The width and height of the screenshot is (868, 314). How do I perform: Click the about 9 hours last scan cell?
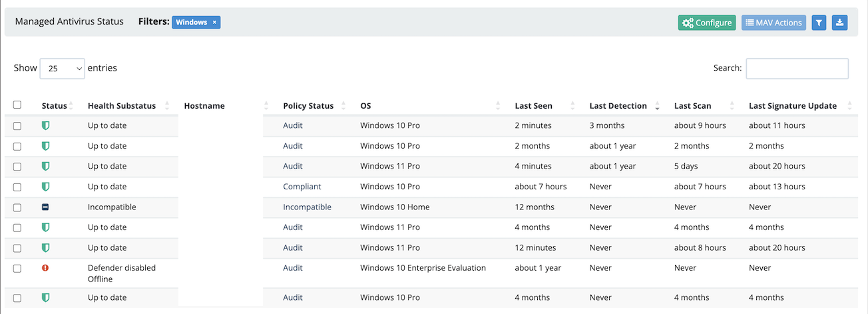(x=700, y=125)
